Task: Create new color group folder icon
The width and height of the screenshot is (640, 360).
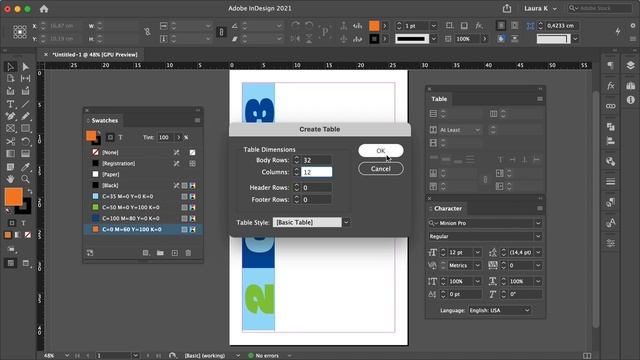Action: [160, 253]
